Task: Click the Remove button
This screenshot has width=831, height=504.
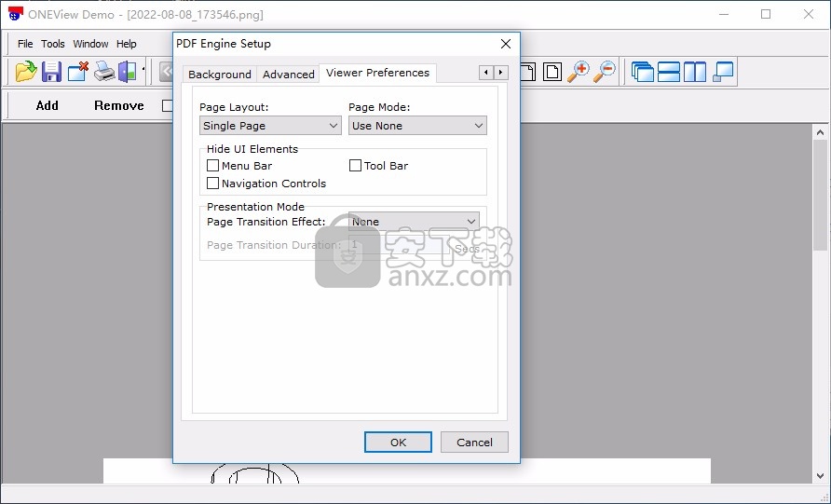Action: (x=118, y=105)
